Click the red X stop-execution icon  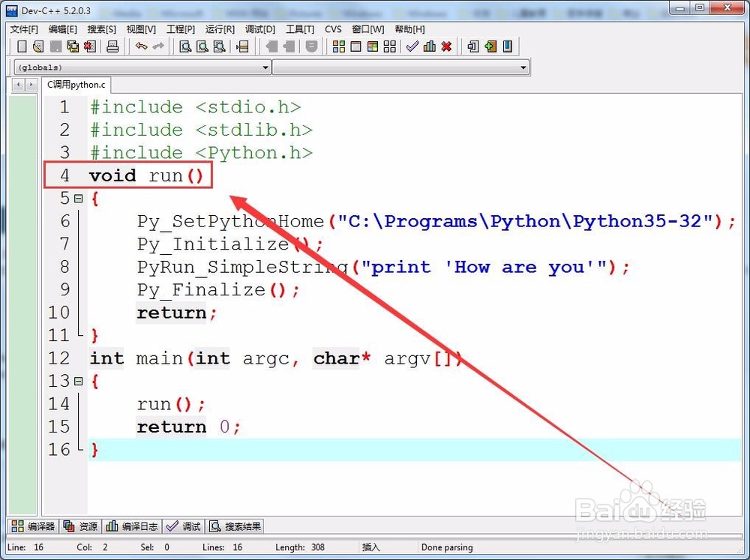(x=446, y=46)
